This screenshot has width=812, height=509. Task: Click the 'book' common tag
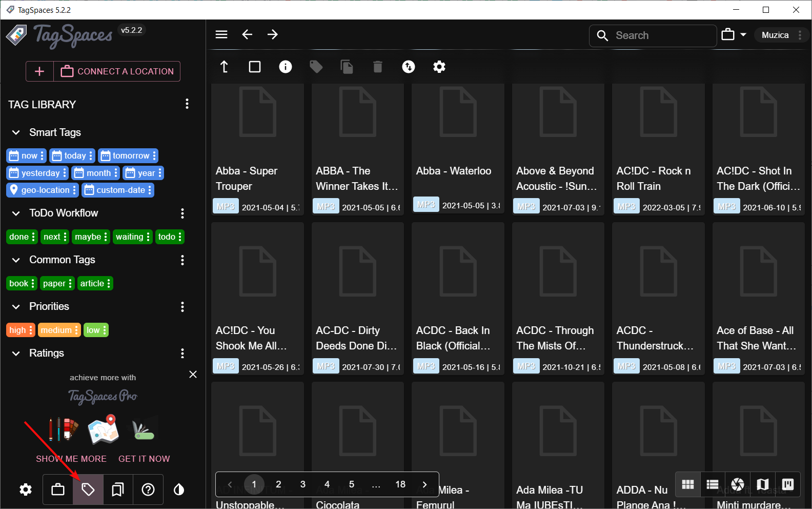click(22, 283)
